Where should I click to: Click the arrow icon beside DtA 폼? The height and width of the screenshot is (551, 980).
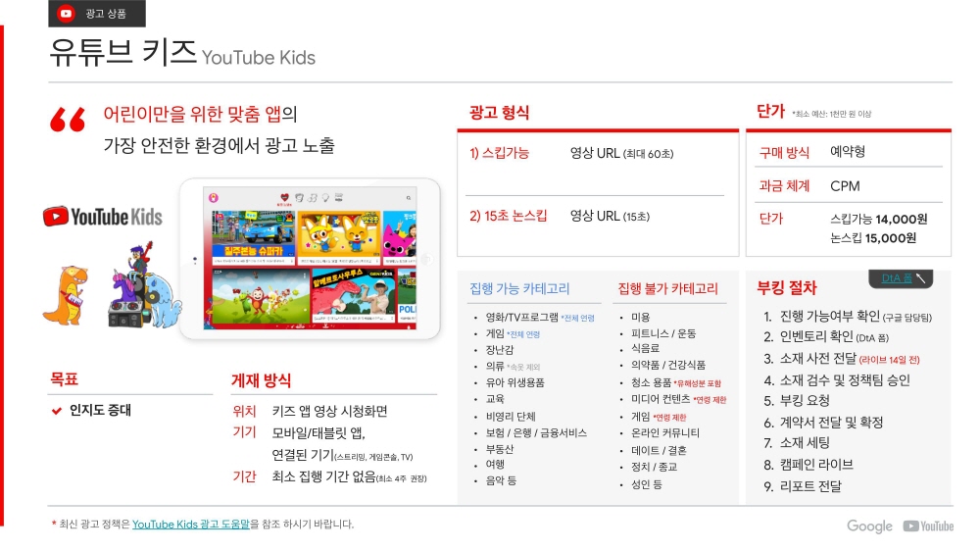pos(920,277)
